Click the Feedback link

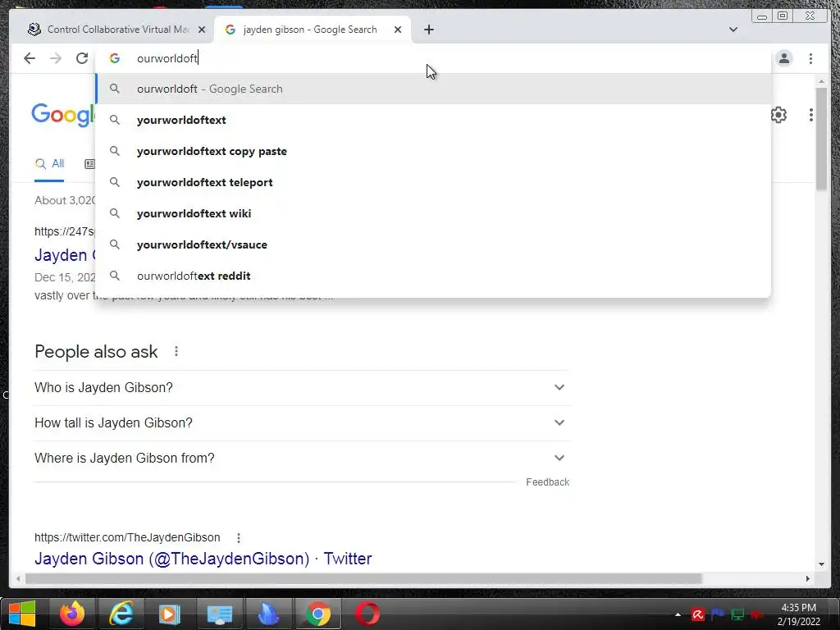point(547,482)
